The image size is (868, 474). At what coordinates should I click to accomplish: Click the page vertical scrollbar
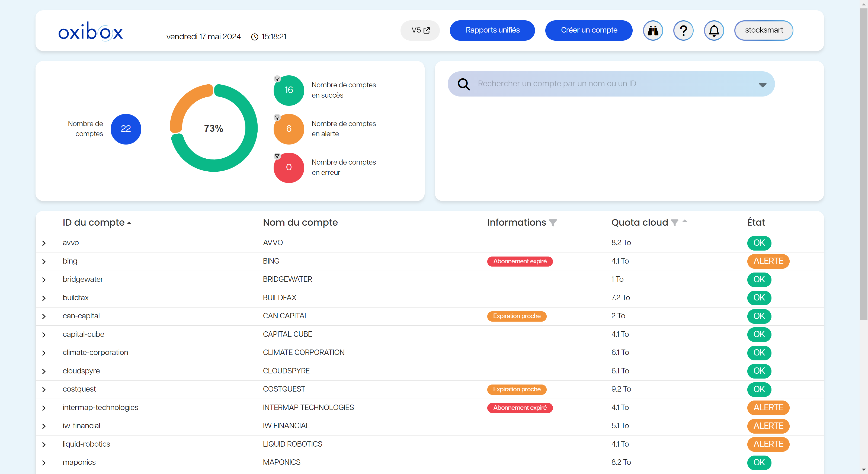(863, 164)
